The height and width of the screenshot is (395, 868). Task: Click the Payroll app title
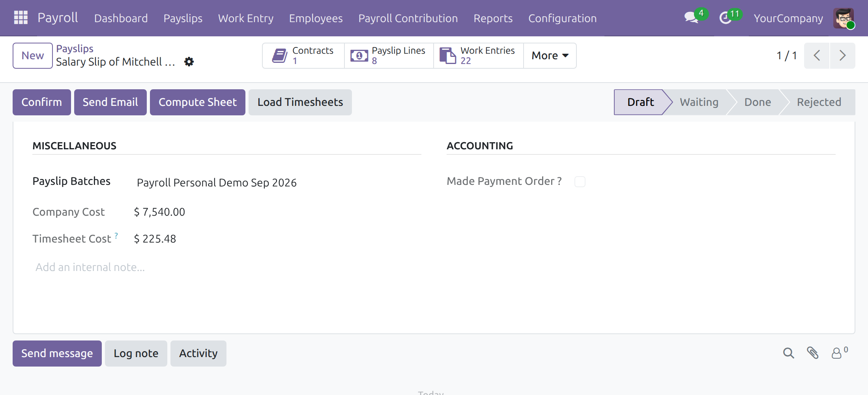(x=58, y=18)
